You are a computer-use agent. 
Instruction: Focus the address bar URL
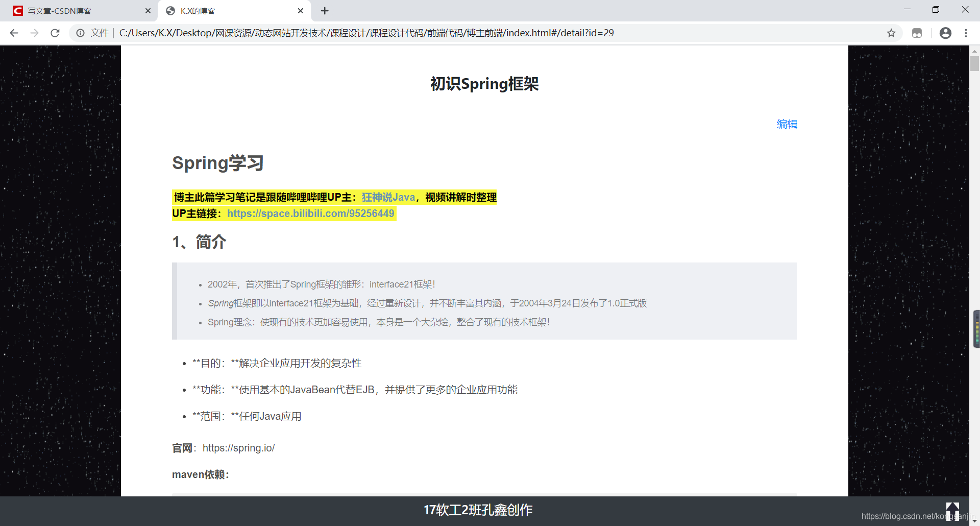point(366,33)
